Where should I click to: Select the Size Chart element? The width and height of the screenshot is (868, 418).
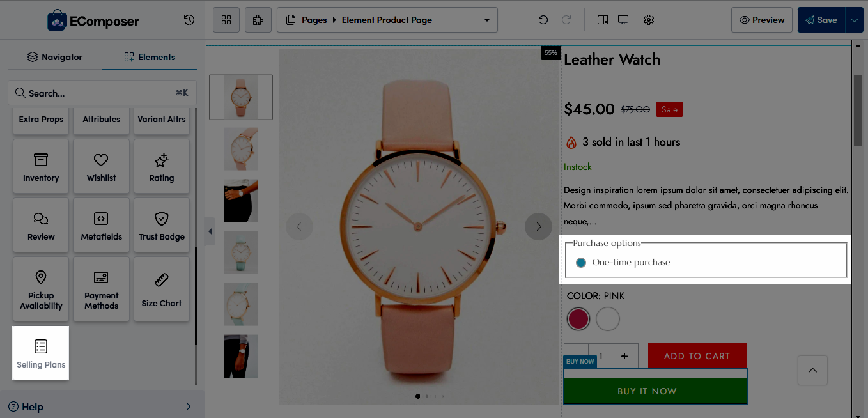(162, 290)
